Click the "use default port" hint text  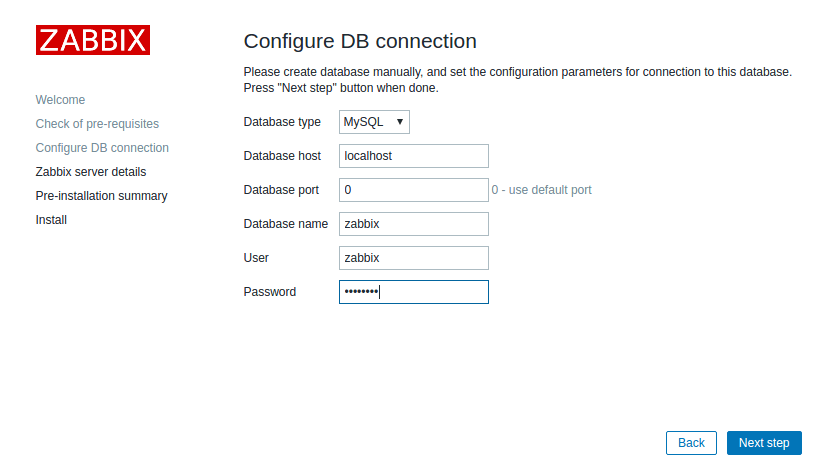(548, 190)
